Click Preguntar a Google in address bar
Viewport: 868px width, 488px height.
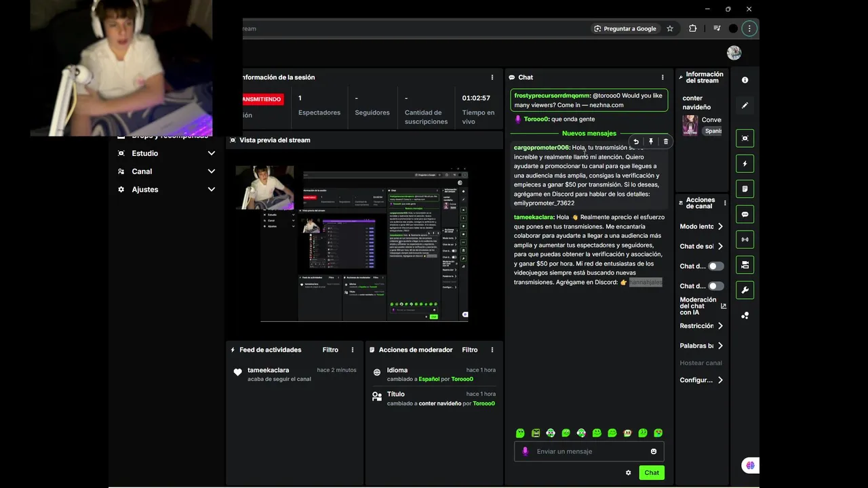(x=625, y=28)
